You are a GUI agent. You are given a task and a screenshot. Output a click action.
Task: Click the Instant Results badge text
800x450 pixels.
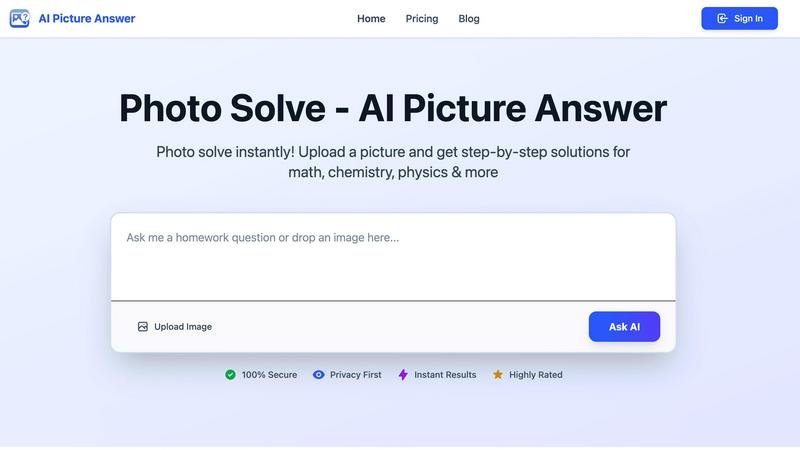click(x=445, y=375)
